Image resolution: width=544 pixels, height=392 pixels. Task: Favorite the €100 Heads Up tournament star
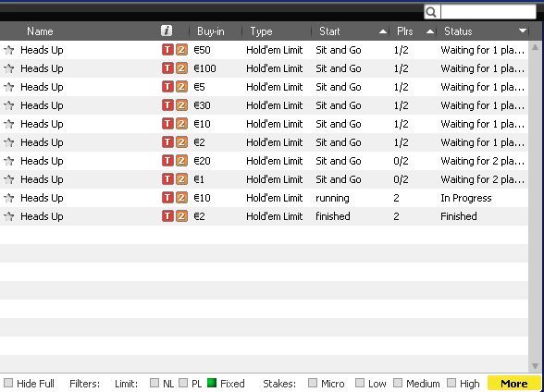pyautogui.click(x=8, y=68)
